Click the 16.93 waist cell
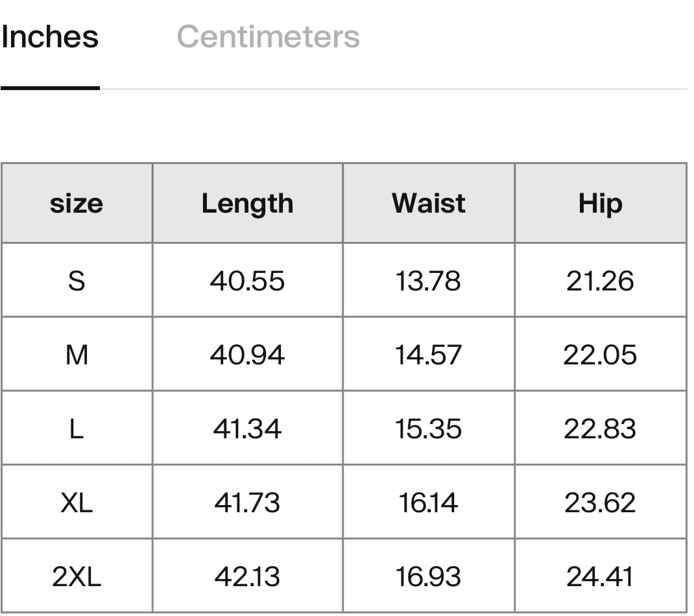694x616 pixels. (429, 576)
